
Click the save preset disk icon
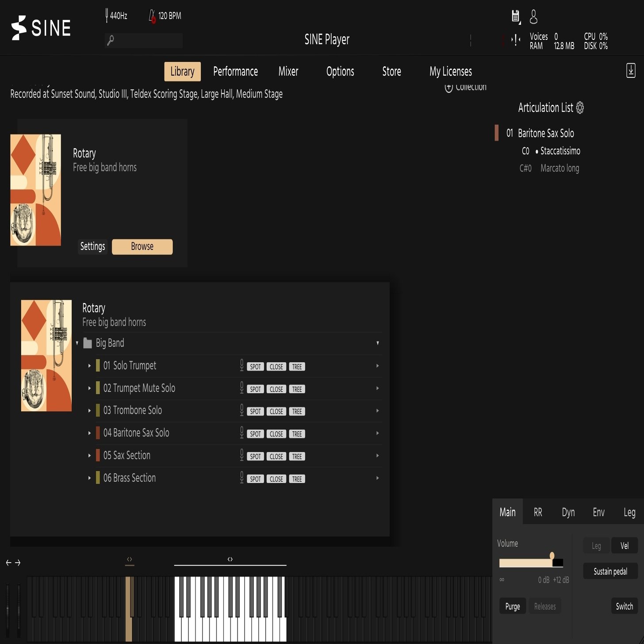click(x=516, y=16)
